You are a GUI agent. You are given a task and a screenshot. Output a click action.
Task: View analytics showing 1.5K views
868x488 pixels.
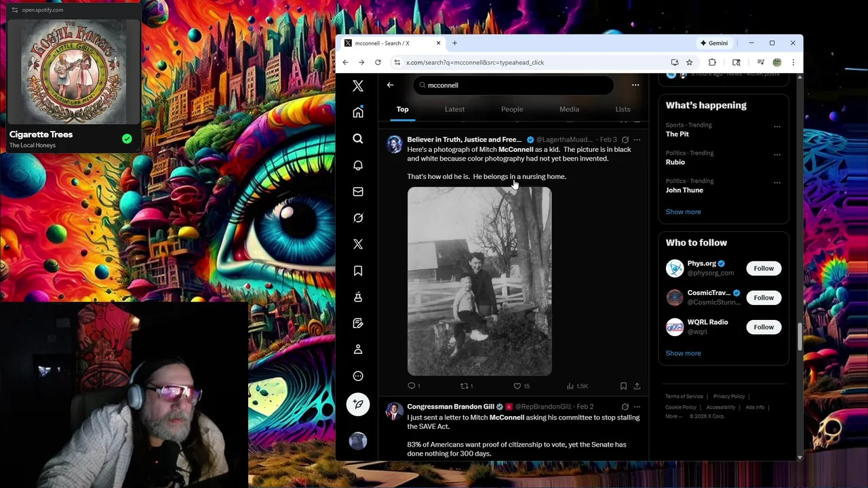(577, 386)
